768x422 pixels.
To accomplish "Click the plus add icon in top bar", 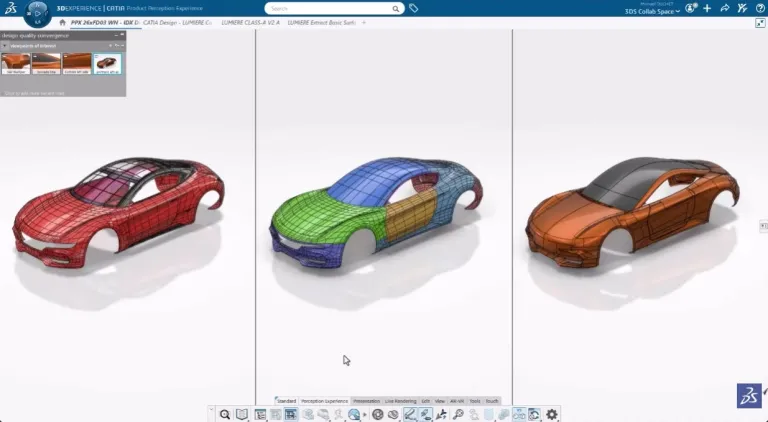I will point(707,8).
